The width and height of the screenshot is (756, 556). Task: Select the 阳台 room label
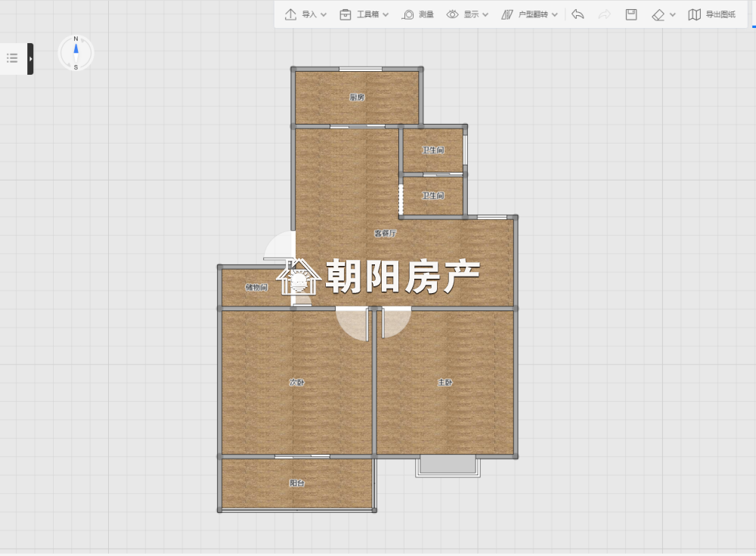coord(297,483)
